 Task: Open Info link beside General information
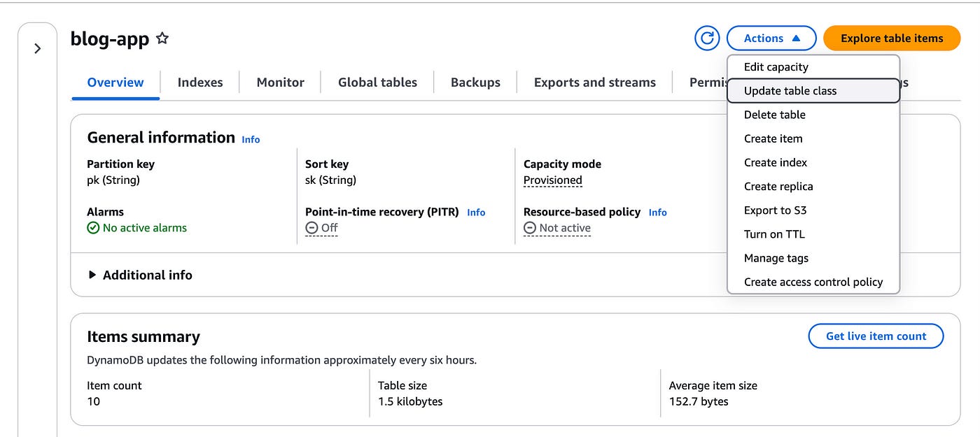pyautogui.click(x=251, y=140)
